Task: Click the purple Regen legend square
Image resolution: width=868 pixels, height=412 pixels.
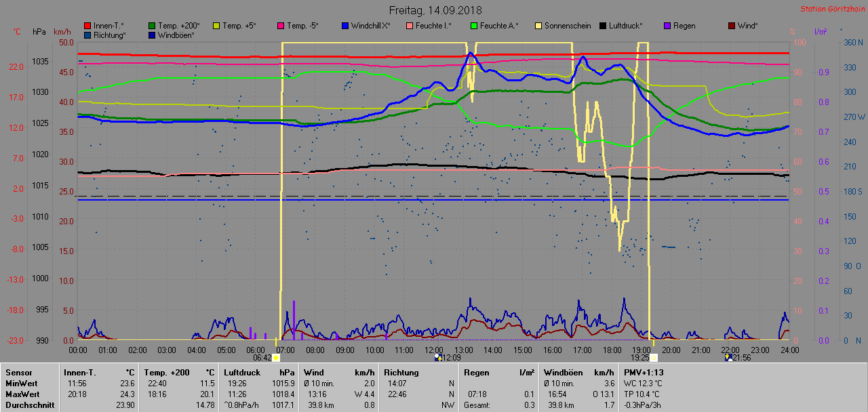Action: click(667, 26)
